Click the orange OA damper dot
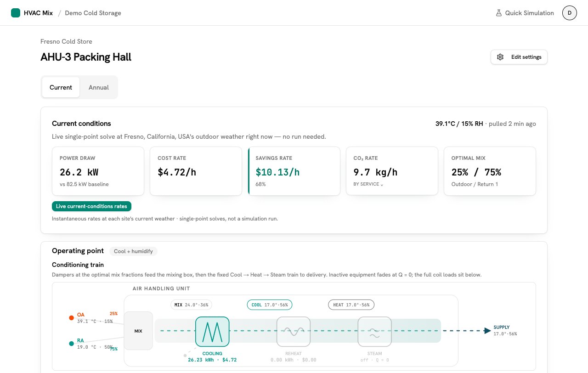Image resolution: width=588 pixels, height=373 pixels. 71,318
